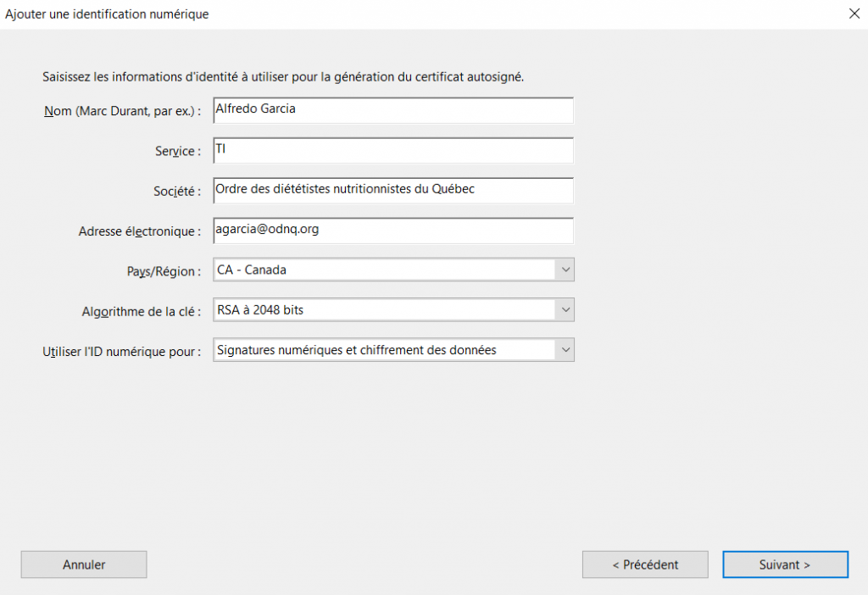Click the Service label
Image resolution: width=868 pixels, height=595 pixels.
tap(178, 151)
